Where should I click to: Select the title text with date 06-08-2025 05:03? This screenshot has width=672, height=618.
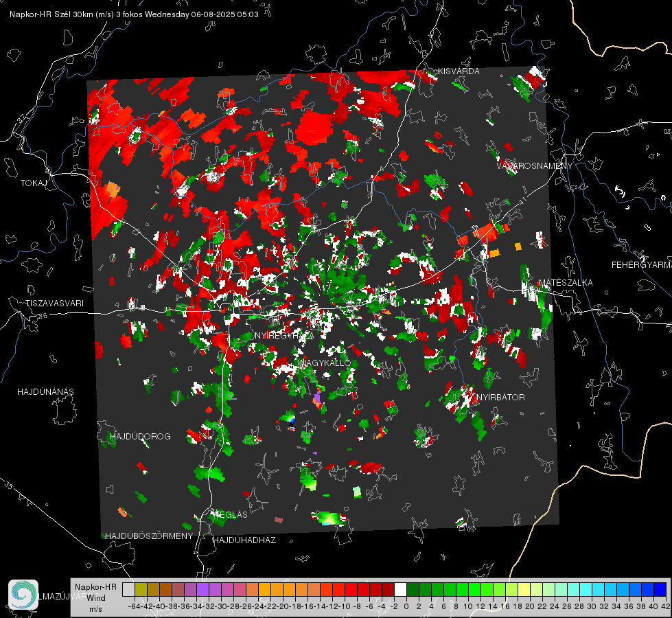(134, 14)
